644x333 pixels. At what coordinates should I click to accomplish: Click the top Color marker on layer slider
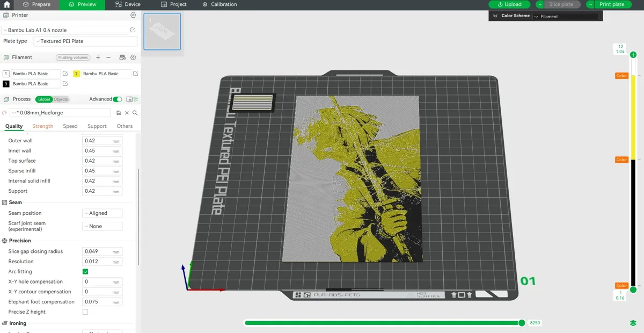pos(621,76)
